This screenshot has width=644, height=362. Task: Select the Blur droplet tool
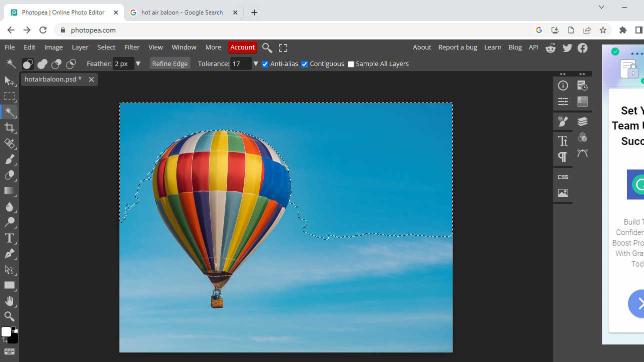click(9, 206)
